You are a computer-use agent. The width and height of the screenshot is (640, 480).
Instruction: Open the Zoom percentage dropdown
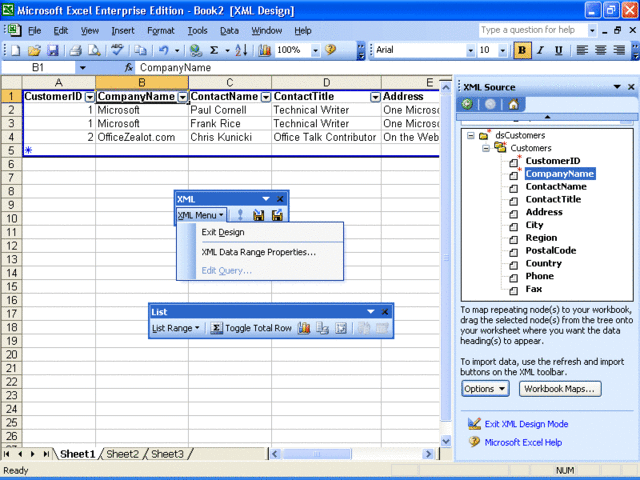coord(315,50)
